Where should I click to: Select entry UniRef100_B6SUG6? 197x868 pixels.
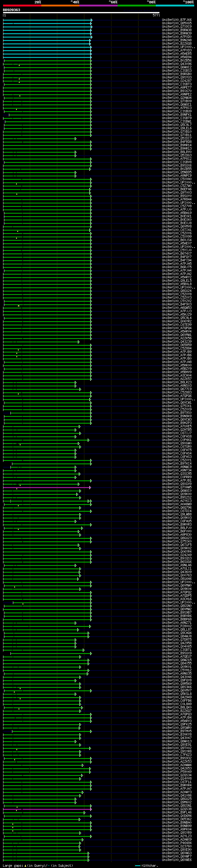pyautogui.click(x=177, y=562)
